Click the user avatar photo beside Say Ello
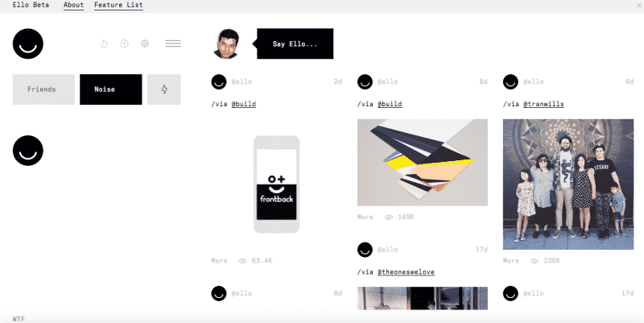 226,43
